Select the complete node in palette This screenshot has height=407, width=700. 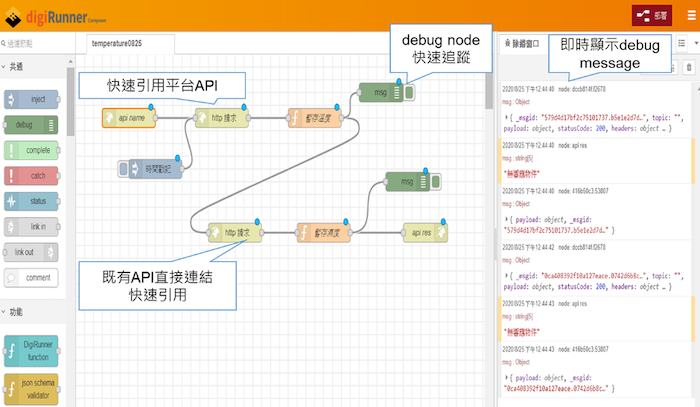31,150
